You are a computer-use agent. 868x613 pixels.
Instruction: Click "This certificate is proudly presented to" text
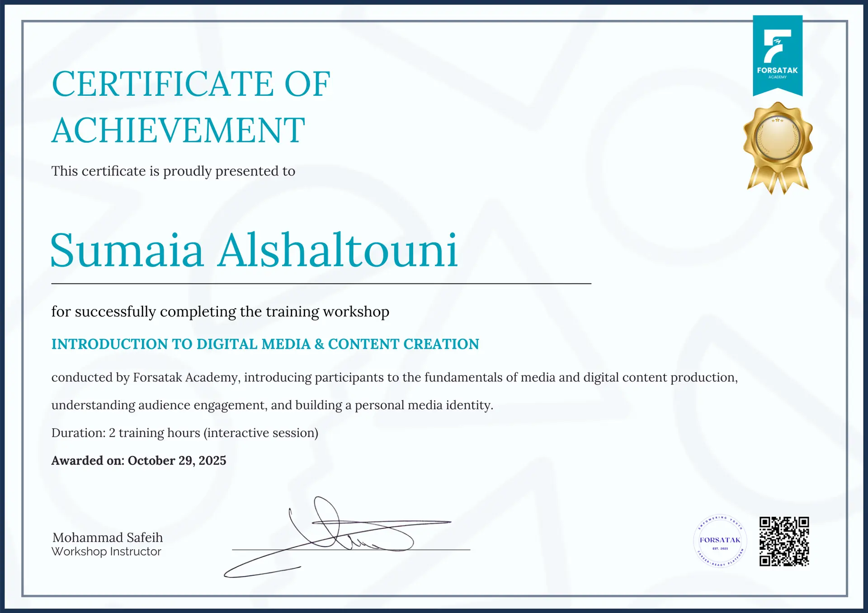point(173,171)
